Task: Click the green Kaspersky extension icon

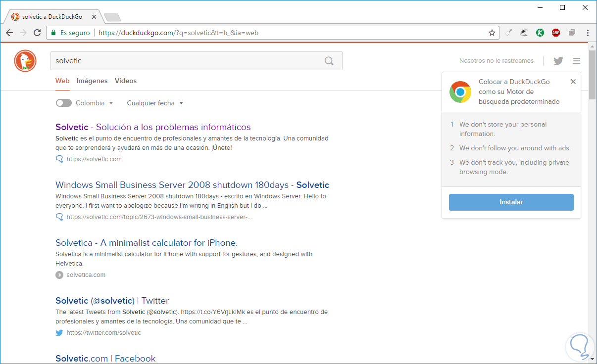Action: [x=540, y=33]
